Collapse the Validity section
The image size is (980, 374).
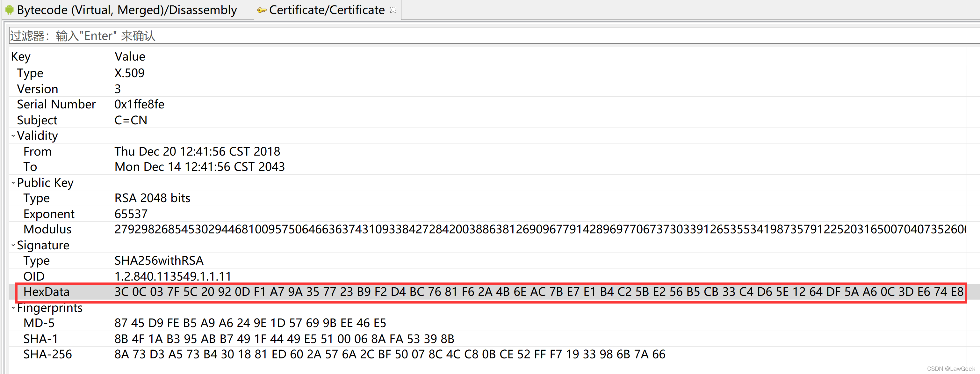pos(13,136)
